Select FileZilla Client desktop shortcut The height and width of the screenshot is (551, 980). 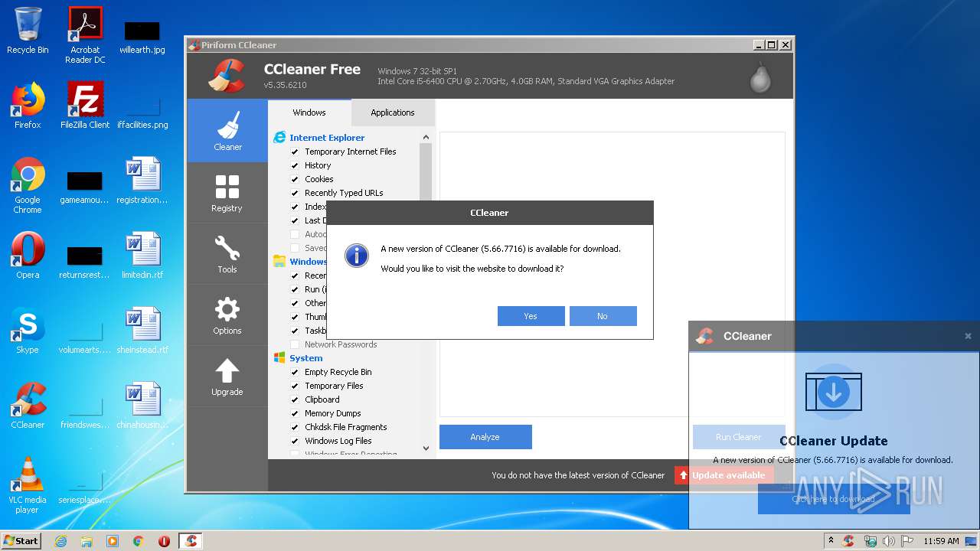click(x=85, y=106)
